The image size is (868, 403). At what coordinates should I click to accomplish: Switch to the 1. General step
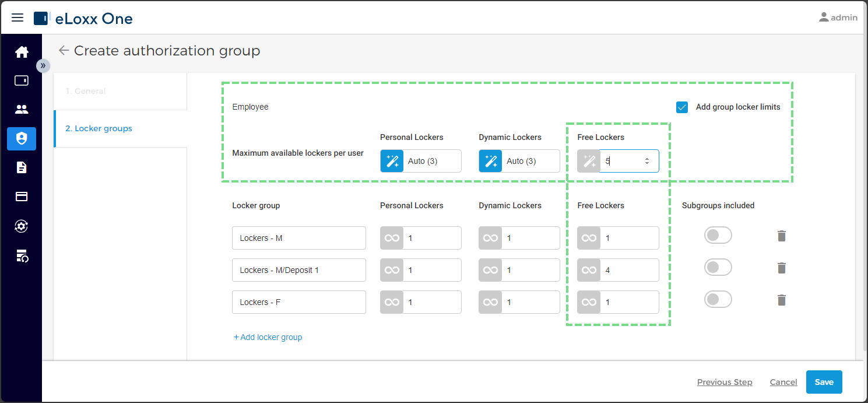[x=120, y=91]
